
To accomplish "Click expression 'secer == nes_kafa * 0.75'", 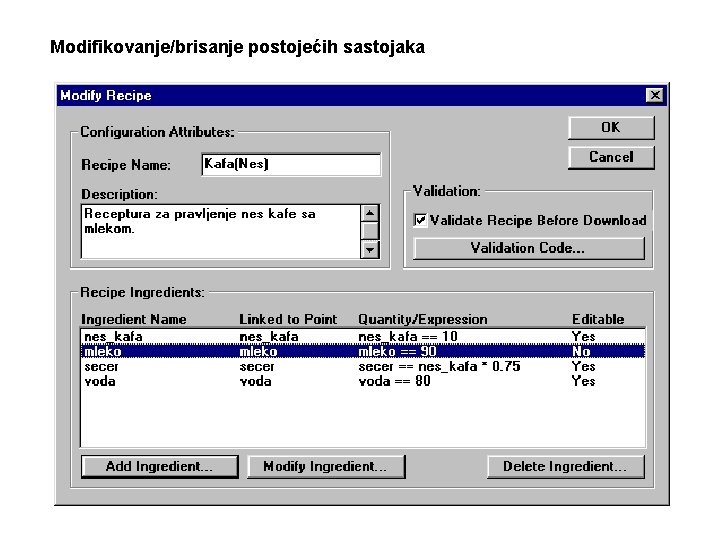I will [x=439, y=366].
